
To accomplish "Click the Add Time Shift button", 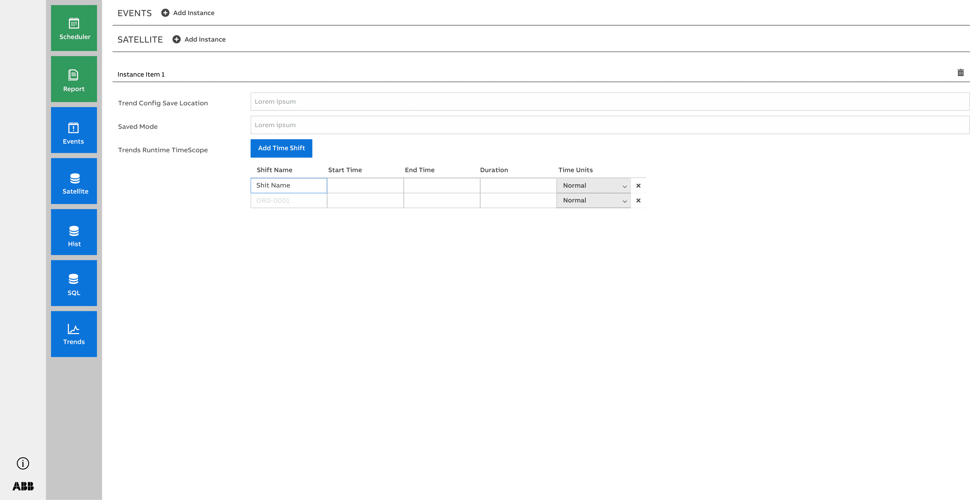I will pyautogui.click(x=281, y=148).
